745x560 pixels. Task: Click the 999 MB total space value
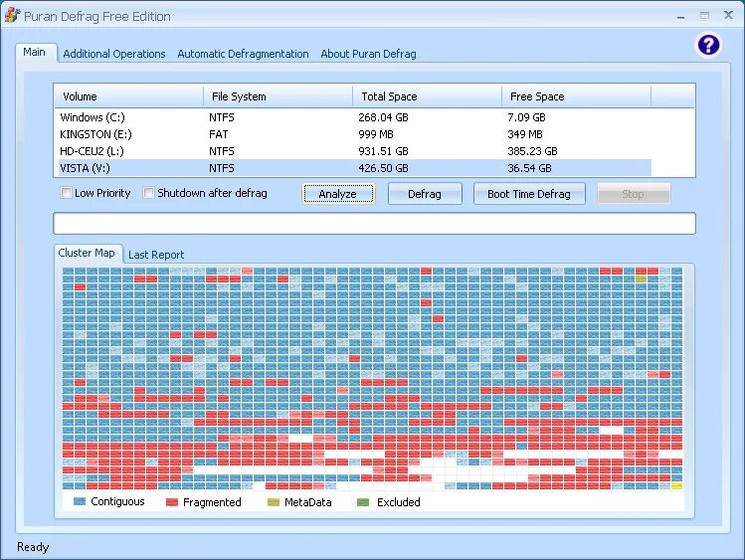coord(376,134)
